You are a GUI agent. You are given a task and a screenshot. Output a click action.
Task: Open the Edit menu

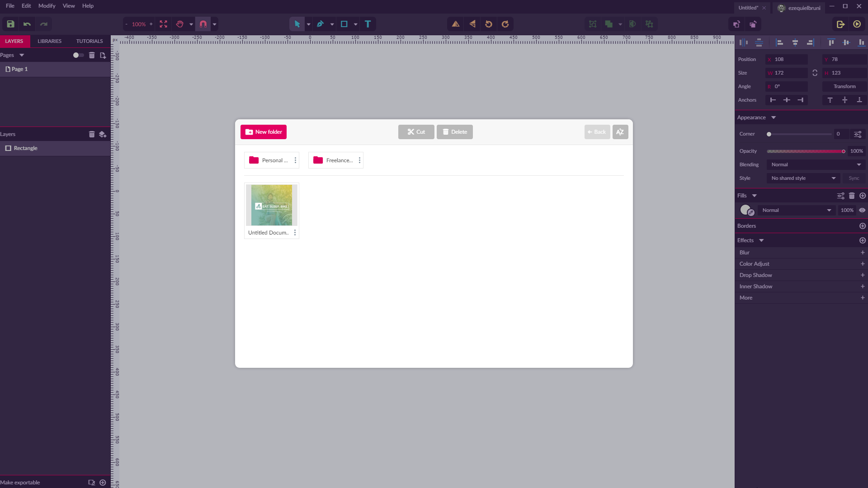[26, 6]
